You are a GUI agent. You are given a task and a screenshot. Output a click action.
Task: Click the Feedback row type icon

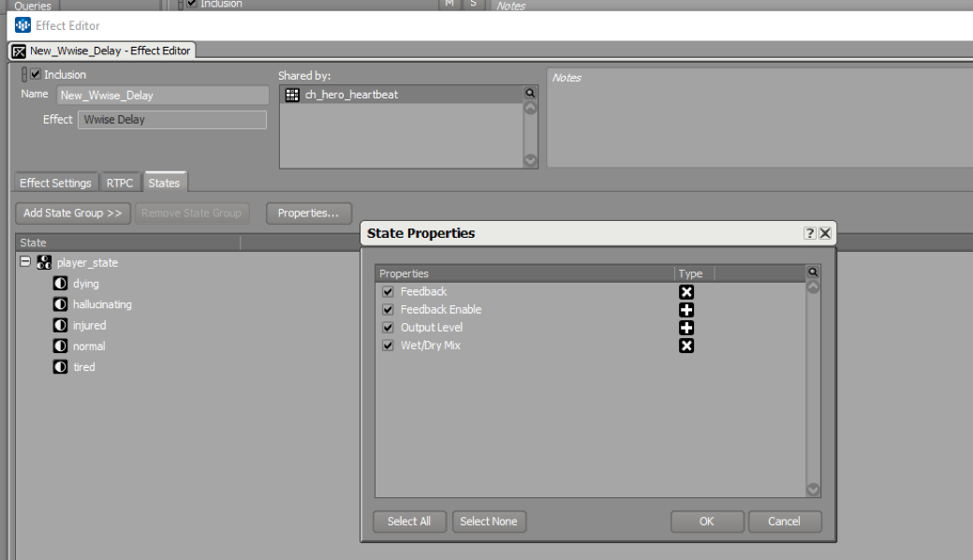click(686, 292)
